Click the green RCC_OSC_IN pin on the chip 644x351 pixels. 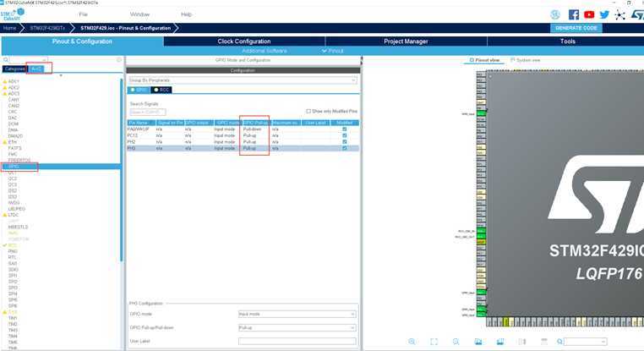coord(481,231)
